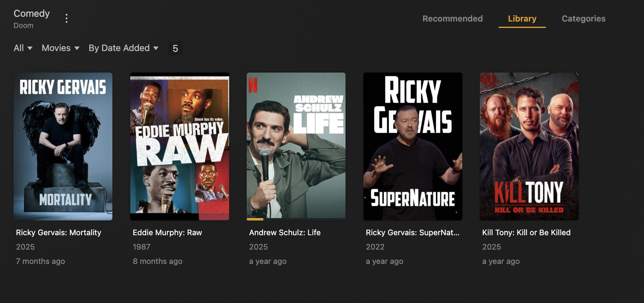This screenshot has width=644, height=303.
Task: Click the 1987 year under Eddie Murphy
Action: pyautogui.click(x=141, y=247)
